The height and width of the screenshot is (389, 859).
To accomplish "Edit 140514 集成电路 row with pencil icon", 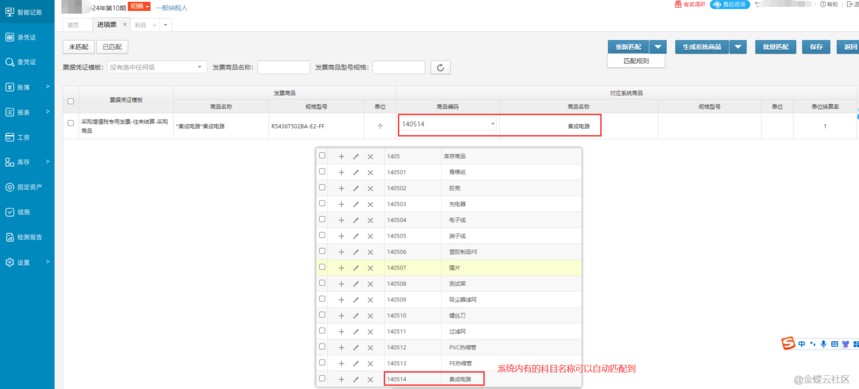I will tap(356, 379).
